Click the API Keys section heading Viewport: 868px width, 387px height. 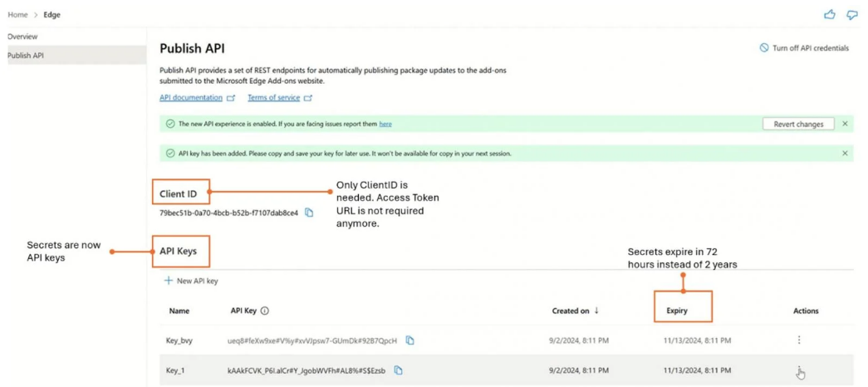point(178,251)
